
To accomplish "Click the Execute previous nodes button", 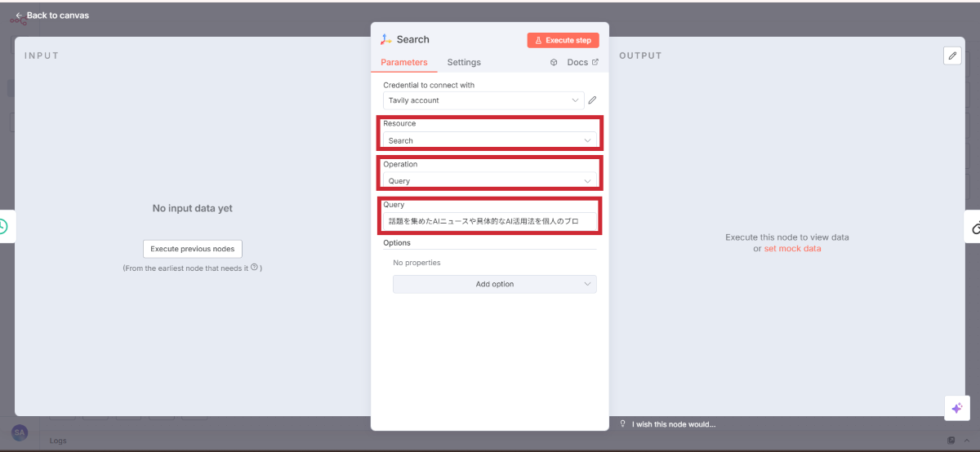I will (x=192, y=249).
